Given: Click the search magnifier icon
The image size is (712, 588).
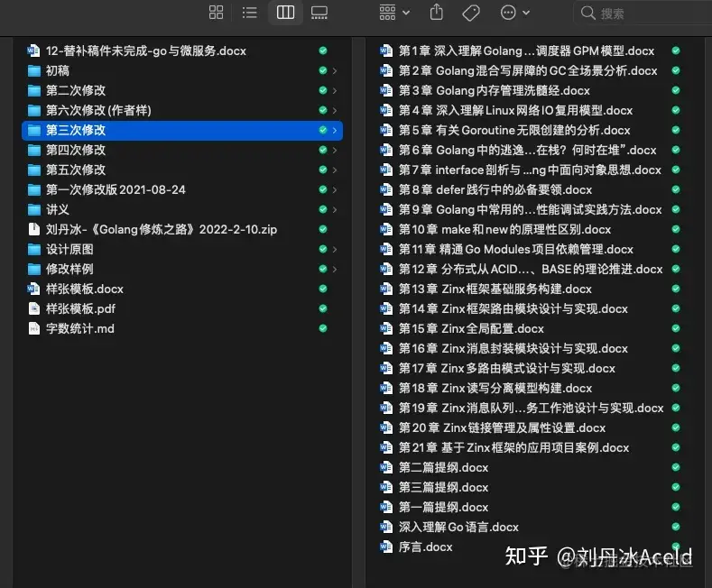Looking at the screenshot, I should coord(588,13).
